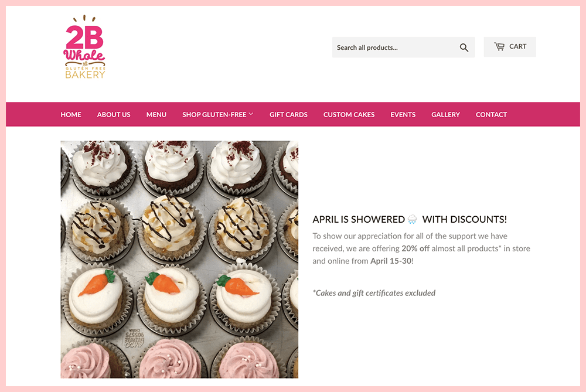Screen dimensions: 586x392
Task: Open the Shop Gluten-Free menu
Action: 217,114
